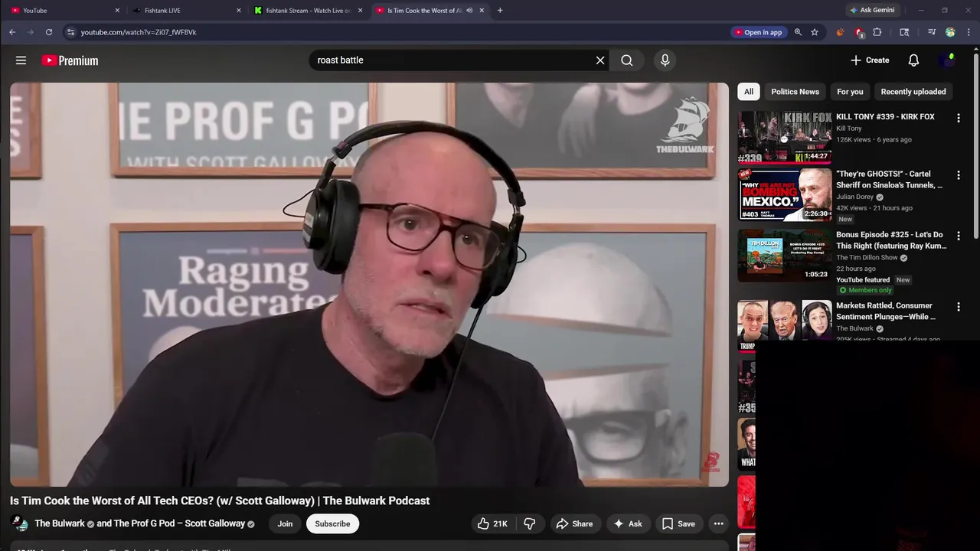This screenshot has height=551, width=980.
Task: Open options for Markets Rattled video
Action: 958,307
